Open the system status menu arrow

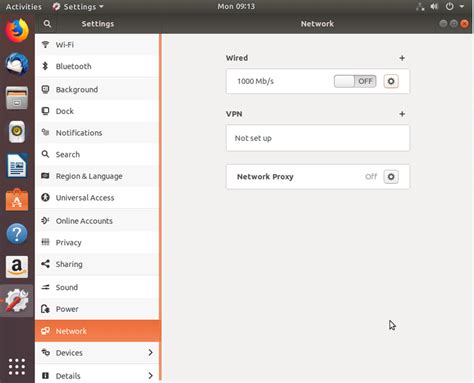pos(462,6)
